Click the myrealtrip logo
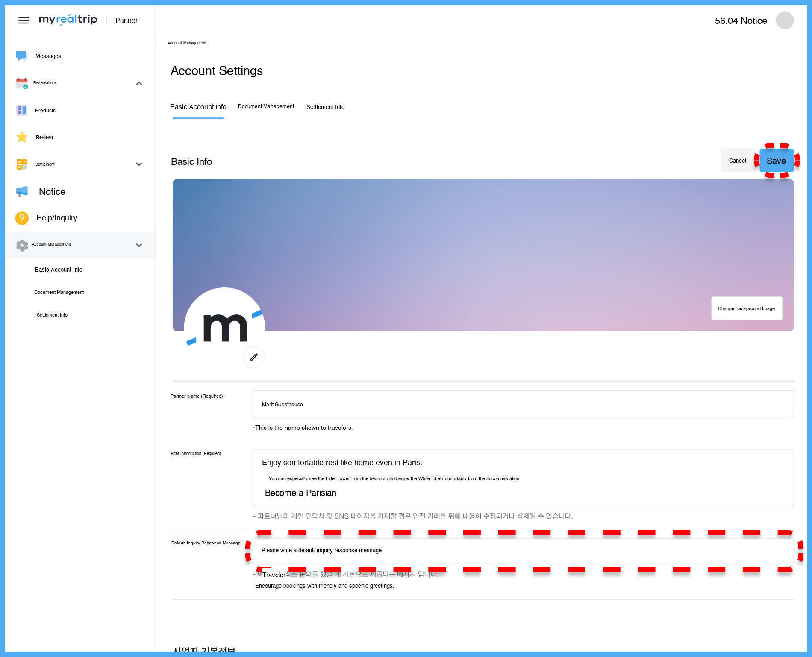812x657 pixels. pyautogui.click(x=68, y=20)
